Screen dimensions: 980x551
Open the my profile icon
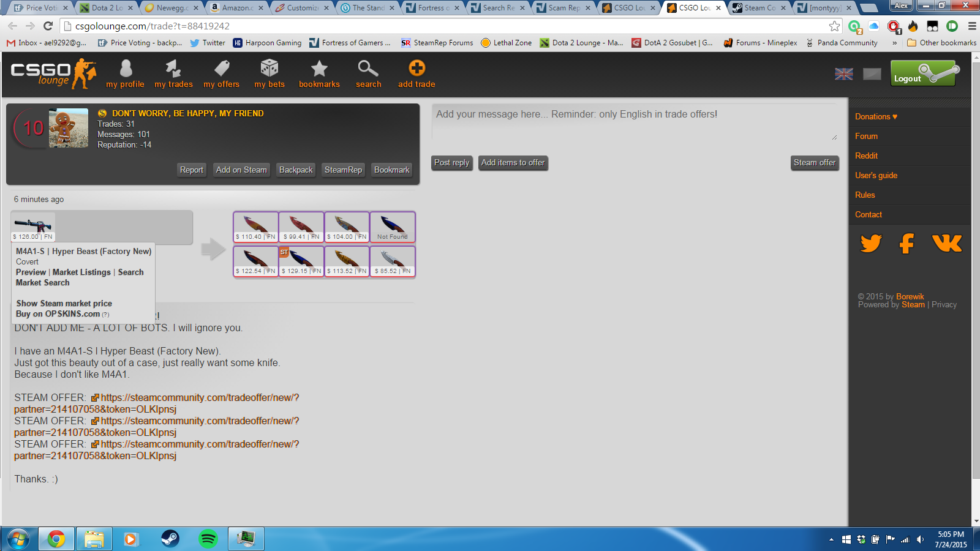(x=126, y=69)
